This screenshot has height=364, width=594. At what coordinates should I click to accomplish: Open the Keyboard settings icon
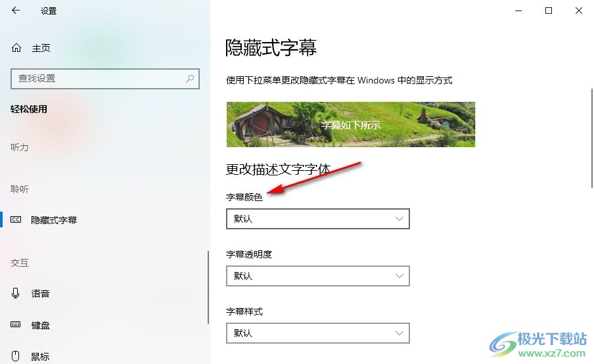[16, 325]
